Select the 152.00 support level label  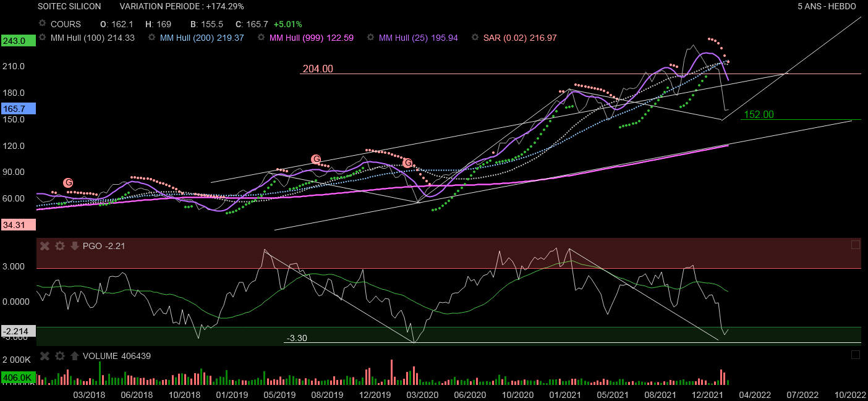click(759, 114)
